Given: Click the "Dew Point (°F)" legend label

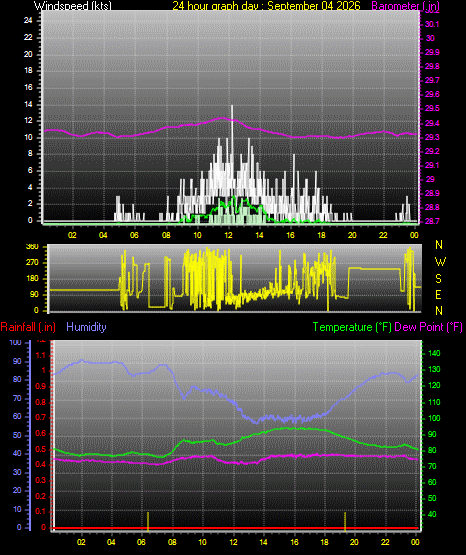Looking at the screenshot, I should point(428,327).
